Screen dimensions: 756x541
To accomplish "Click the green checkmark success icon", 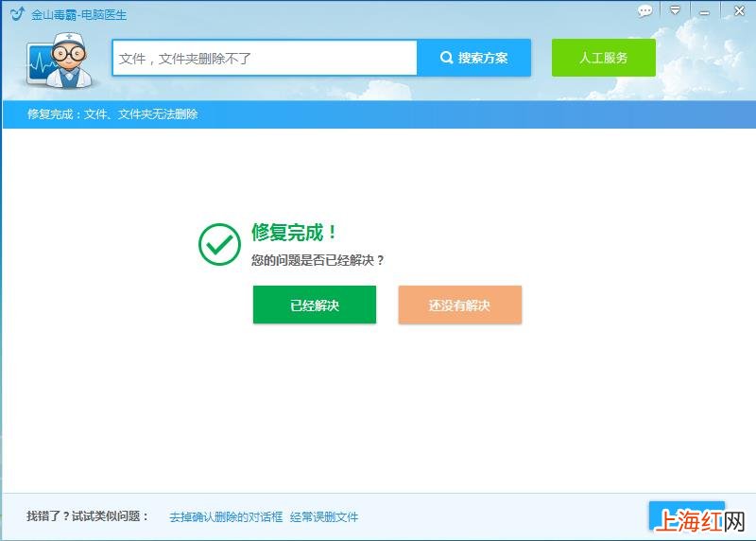I will 219,244.
